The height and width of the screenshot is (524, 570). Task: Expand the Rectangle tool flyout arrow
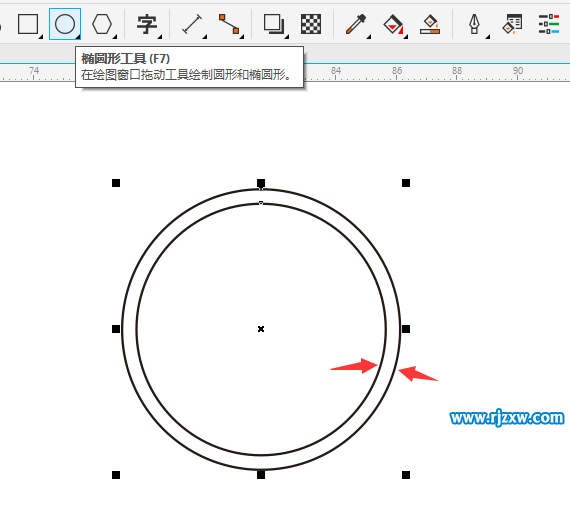coord(41,37)
